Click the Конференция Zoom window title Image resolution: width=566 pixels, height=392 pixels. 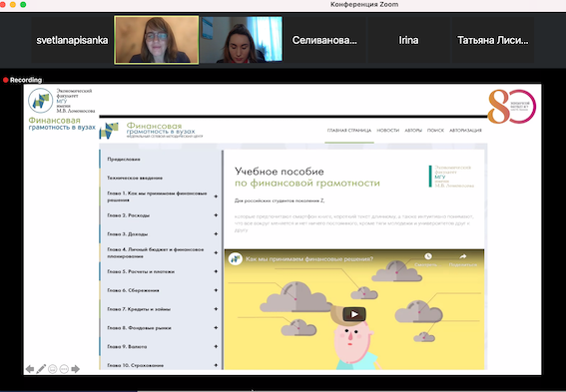364,5
